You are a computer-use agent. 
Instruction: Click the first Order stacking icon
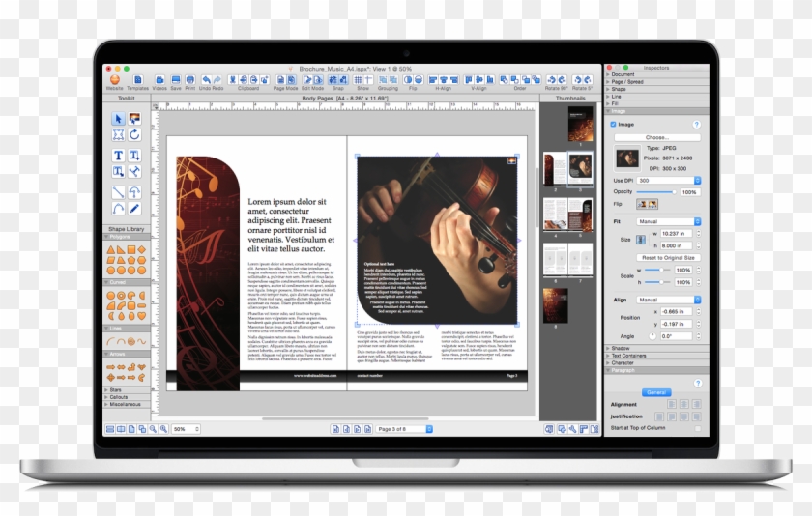coord(504,79)
